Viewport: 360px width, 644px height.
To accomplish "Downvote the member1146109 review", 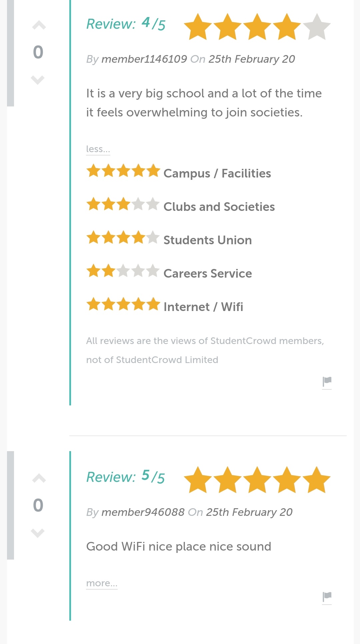I will (x=38, y=80).
